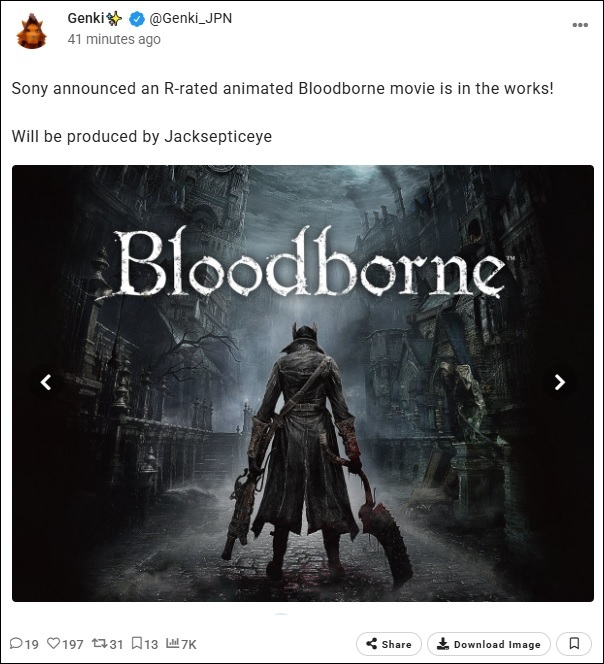Click the 41 minutes ago timestamp
The height and width of the screenshot is (664, 604).
pos(114,39)
